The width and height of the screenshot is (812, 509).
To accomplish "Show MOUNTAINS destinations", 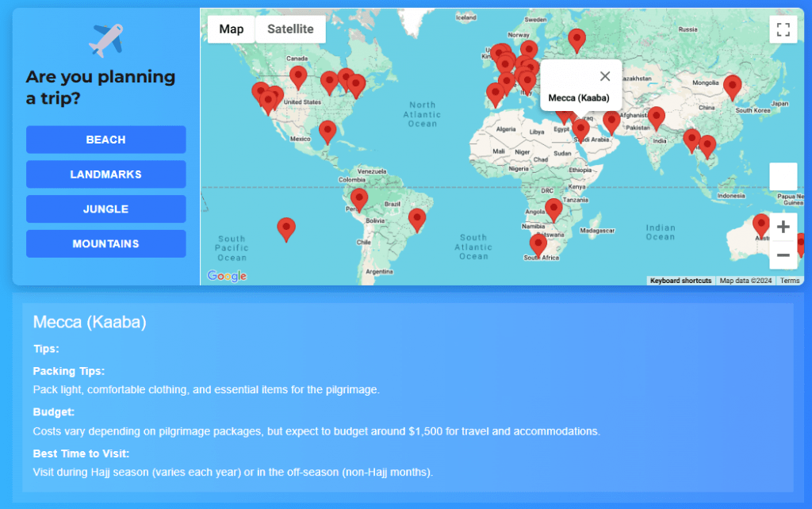I will pos(106,244).
